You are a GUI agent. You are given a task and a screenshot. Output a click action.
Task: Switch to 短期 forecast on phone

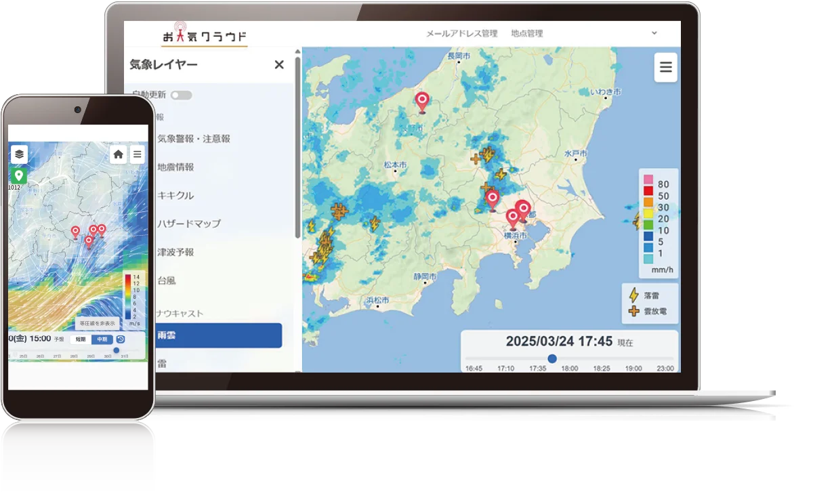(x=81, y=339)
